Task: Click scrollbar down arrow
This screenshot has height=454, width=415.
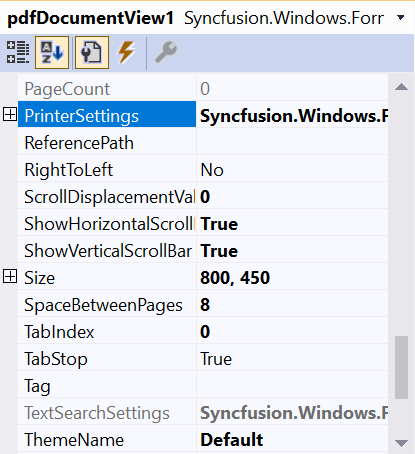Action: click(401, 443)
